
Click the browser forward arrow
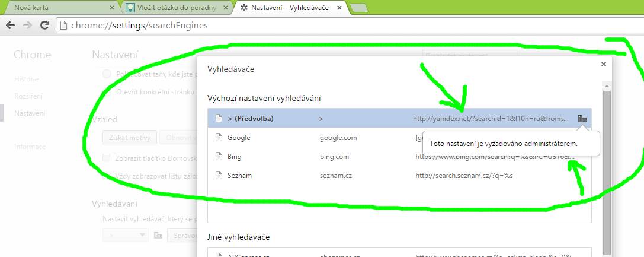(x=27, y=26)
